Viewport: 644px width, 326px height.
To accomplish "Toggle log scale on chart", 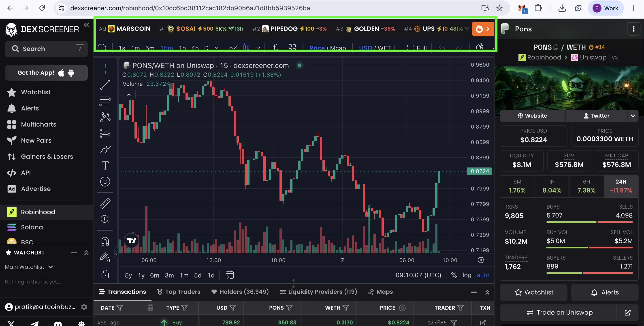I will pyautogui.click(x=467, y=275).
